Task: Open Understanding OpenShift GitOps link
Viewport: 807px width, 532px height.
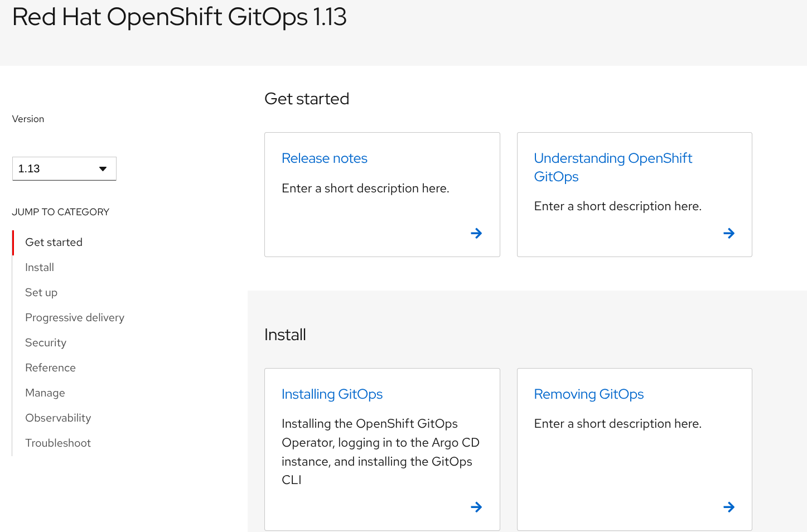Action: [612, 167]
